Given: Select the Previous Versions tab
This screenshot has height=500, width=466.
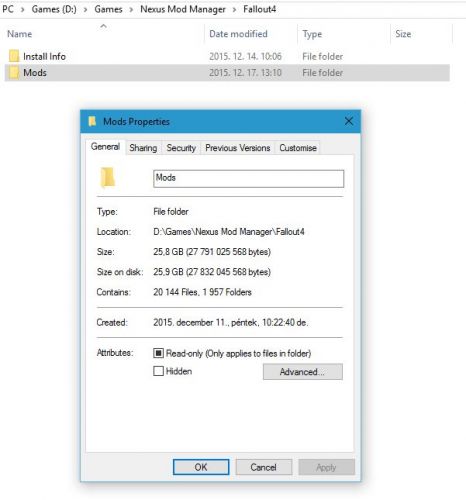Looking at the screenshot, I should (x=237, y=148).
